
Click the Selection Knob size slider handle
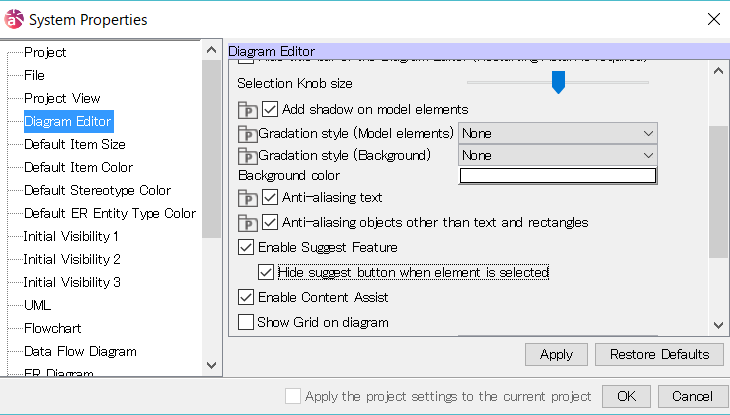tap(559, 83)
